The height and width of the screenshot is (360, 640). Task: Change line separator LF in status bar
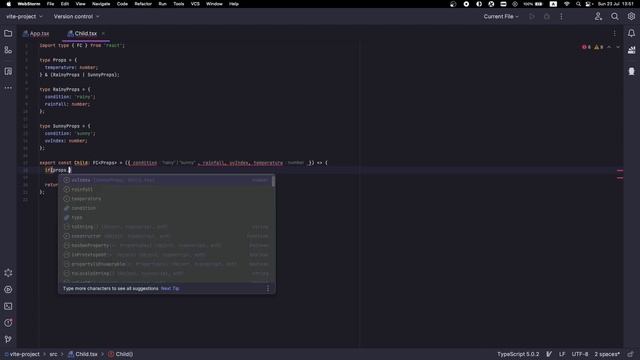(562, 354)
